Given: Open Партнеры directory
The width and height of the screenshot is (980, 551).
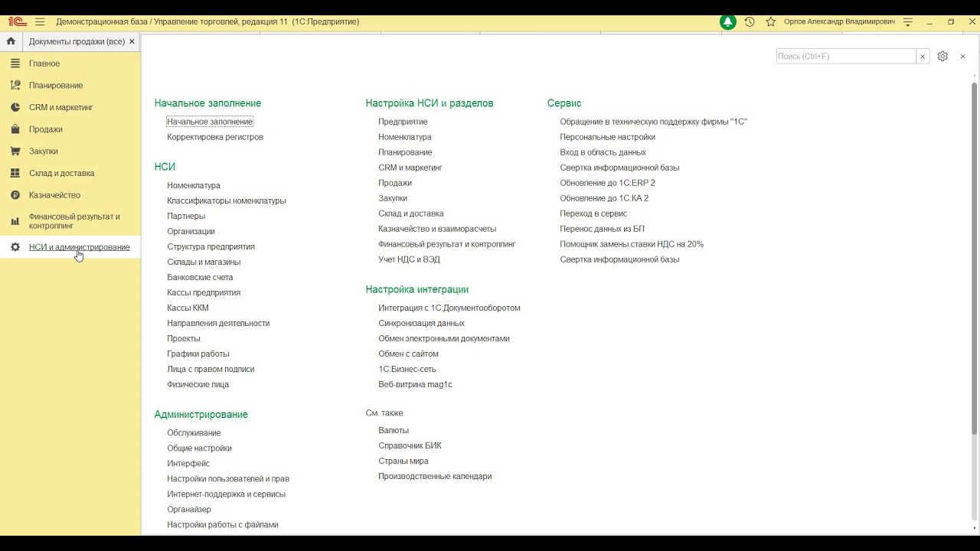Looking at the screenshot, I should pyautogui.click(x=186, y=216).
